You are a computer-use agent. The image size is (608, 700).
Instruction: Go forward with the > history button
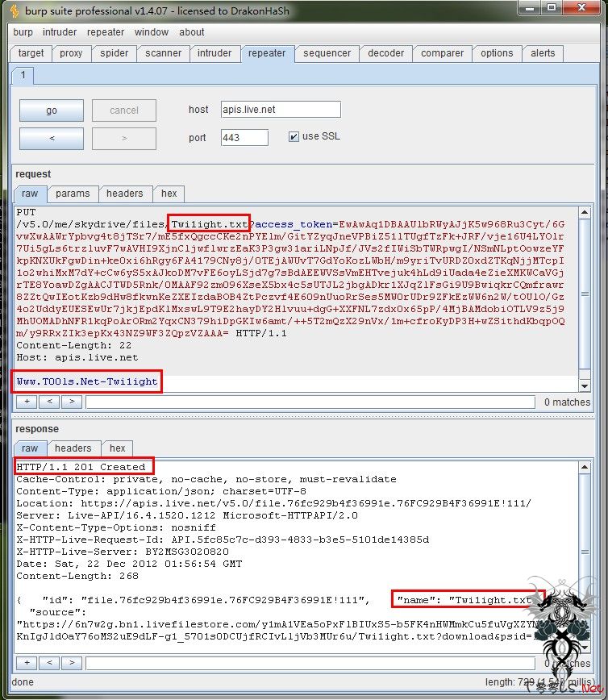point(124,139)
